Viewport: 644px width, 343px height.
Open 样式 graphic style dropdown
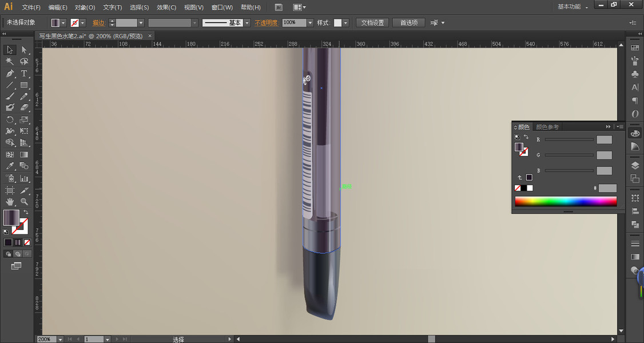[345, 23]
